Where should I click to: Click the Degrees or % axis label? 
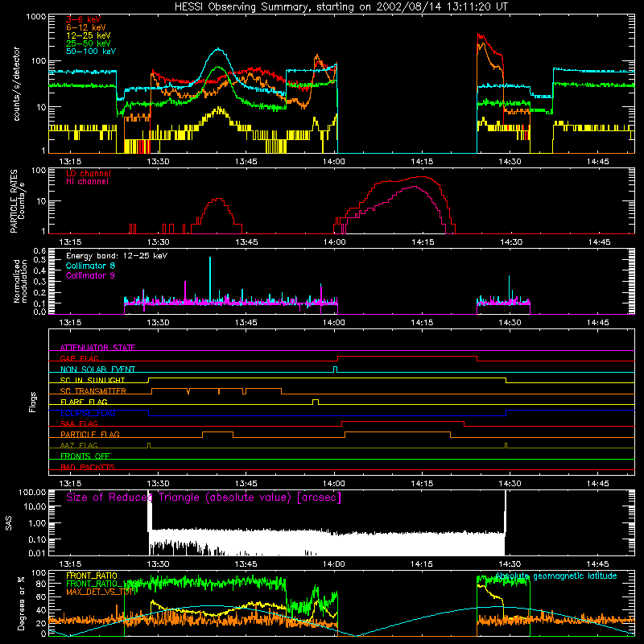click(21, 603)
